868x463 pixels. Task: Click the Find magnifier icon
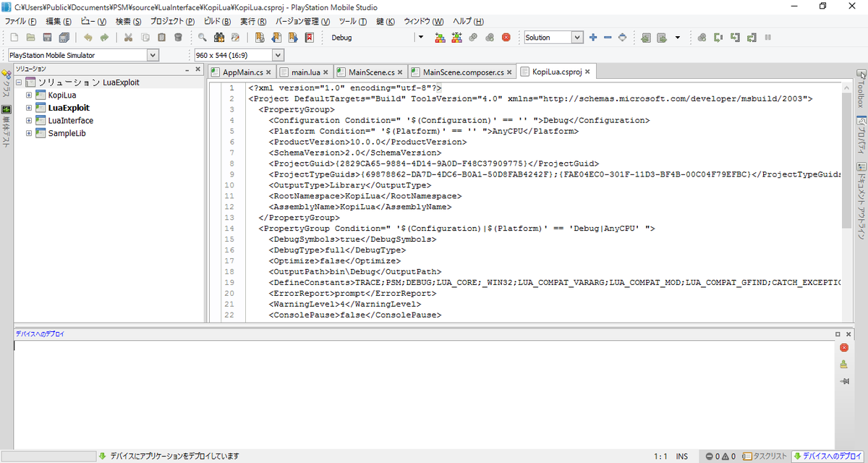(x=203, y=38)
